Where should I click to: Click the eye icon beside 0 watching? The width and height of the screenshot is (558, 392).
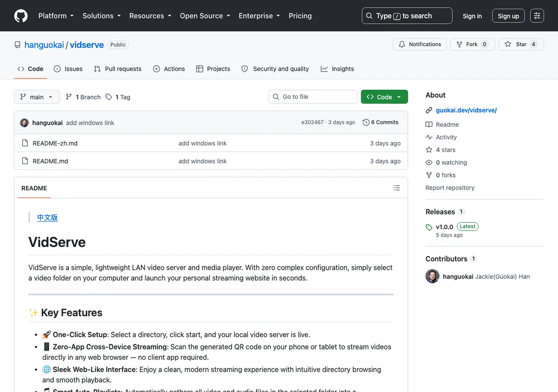pos(429,163)
